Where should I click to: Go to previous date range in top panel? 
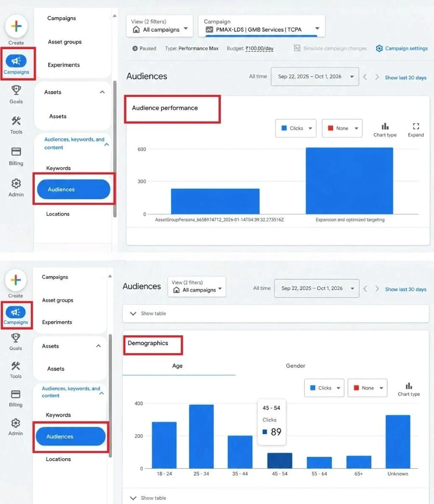(365, 77)
